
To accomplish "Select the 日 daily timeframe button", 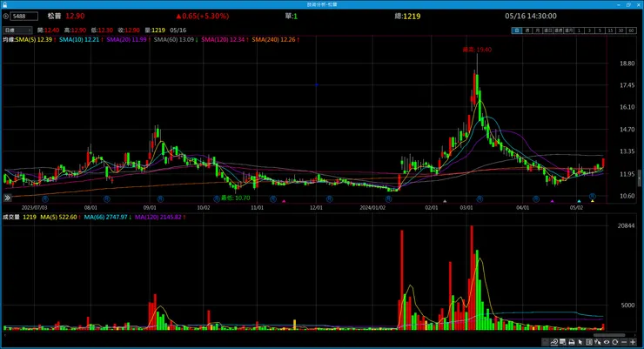I will pos(517,30).
